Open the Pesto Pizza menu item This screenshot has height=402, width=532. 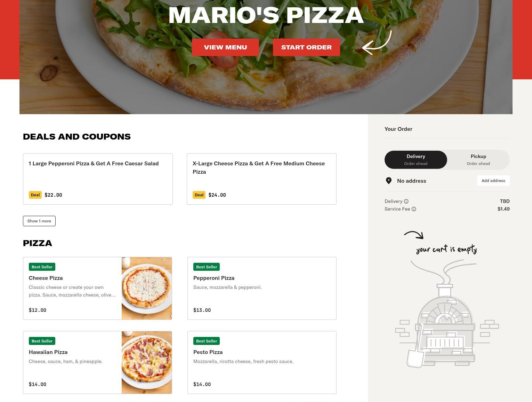point(262,362)
